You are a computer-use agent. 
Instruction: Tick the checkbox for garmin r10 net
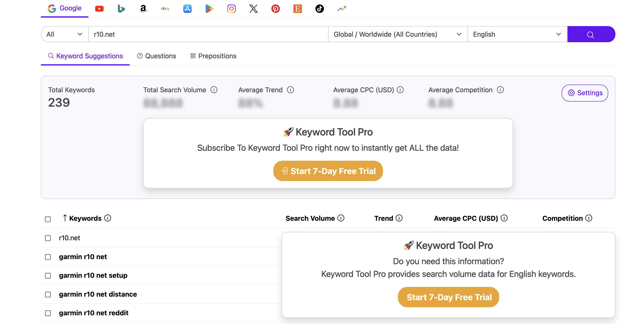(48, 257)
